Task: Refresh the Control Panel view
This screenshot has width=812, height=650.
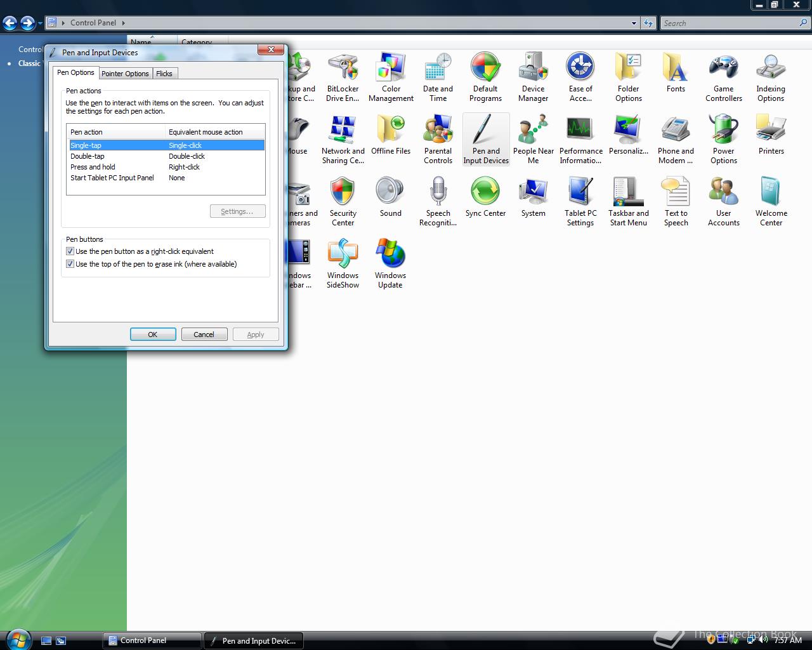Action: click(648, 23)
